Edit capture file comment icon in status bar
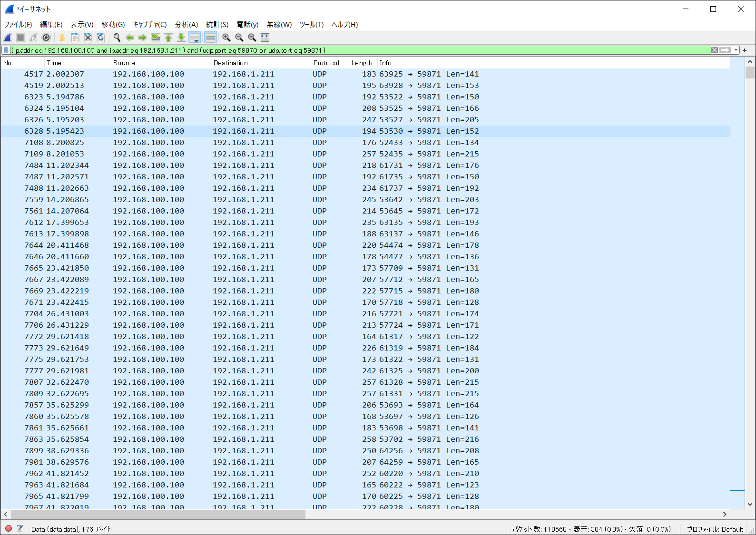This screenshot has height=535, width=756. 20,528
